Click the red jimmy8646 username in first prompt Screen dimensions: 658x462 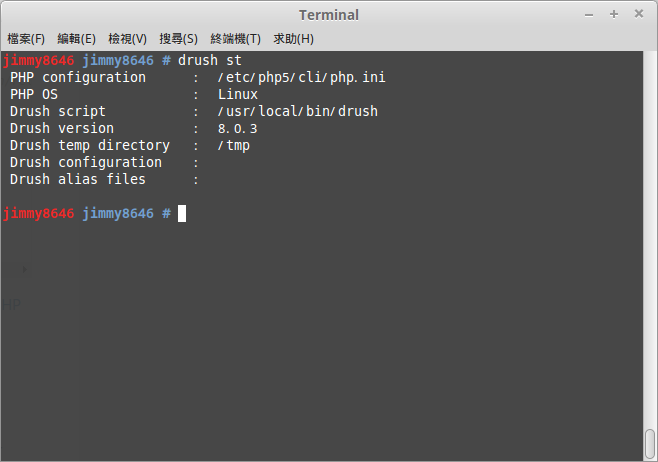point(39,61)
